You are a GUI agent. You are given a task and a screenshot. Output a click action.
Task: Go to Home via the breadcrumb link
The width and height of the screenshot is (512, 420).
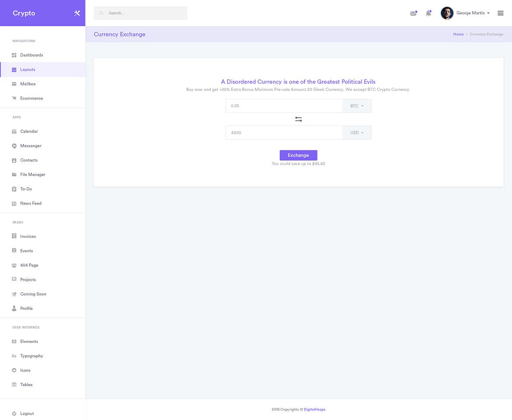click(x=458, y=34)
